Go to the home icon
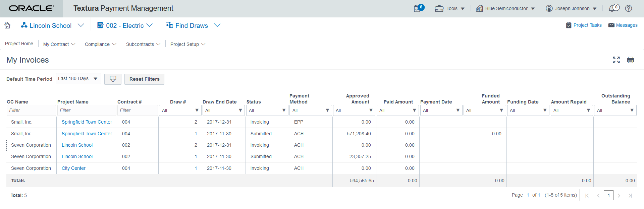Image resolution: width=644 pixels, height=209 pixels. click(x=7, y=25)
